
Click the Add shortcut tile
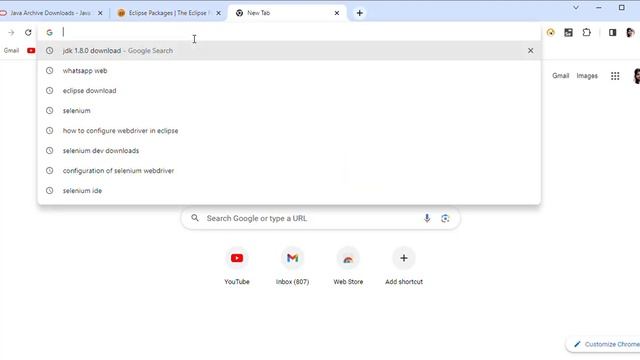point(404,266)
